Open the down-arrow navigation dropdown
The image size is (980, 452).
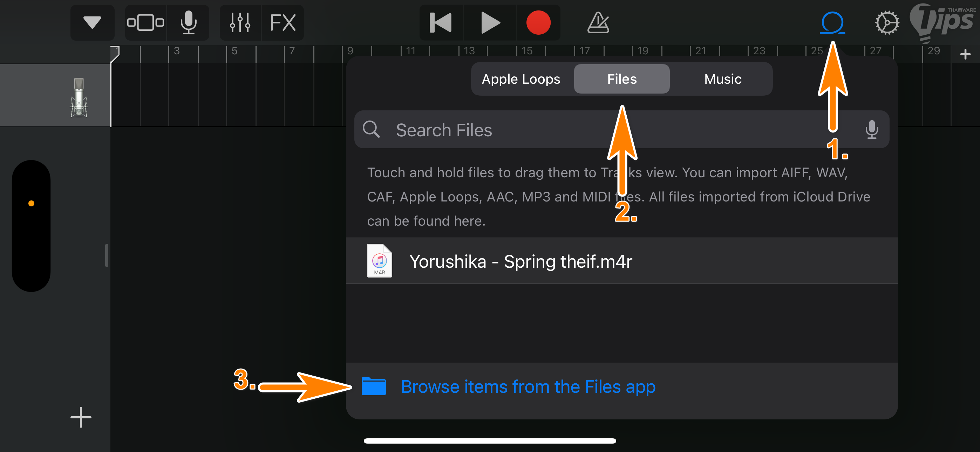92,23
